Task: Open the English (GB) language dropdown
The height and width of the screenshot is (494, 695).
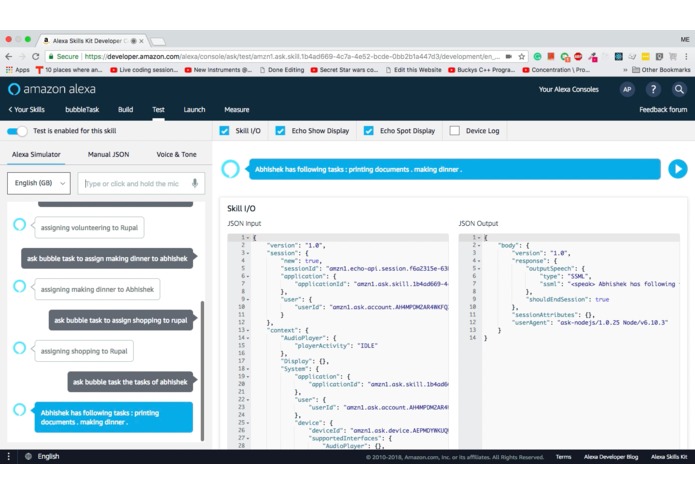Action: pos(39,183)
